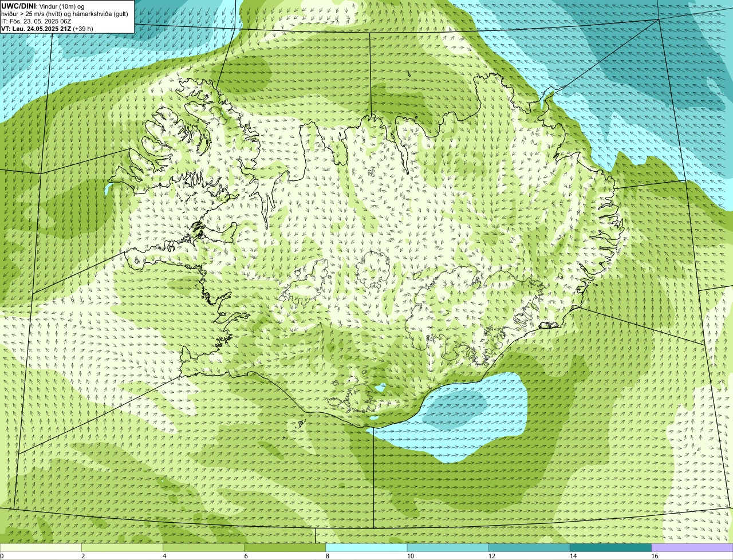The height and width of the screenshot is (560, 733).
Task: Click the dark teal 14–16 m/s legend swatch
Action: pos(611,547)
